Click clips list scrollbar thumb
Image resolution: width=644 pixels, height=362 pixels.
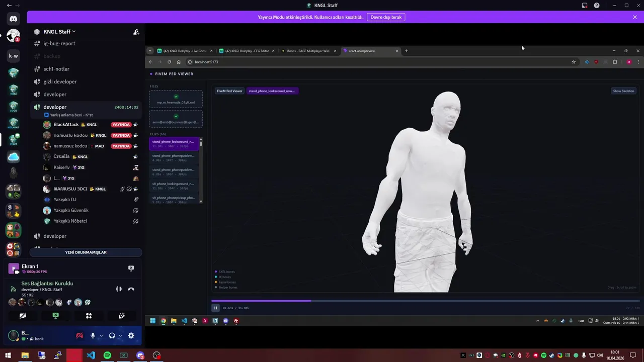pyautogui.click(x=201, y=143)
